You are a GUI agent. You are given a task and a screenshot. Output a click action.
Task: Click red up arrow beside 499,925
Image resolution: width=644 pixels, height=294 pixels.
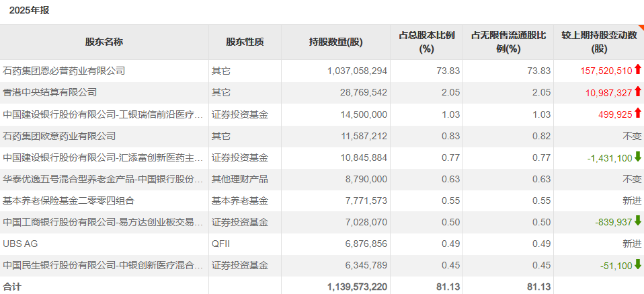(x=637, y=112)
